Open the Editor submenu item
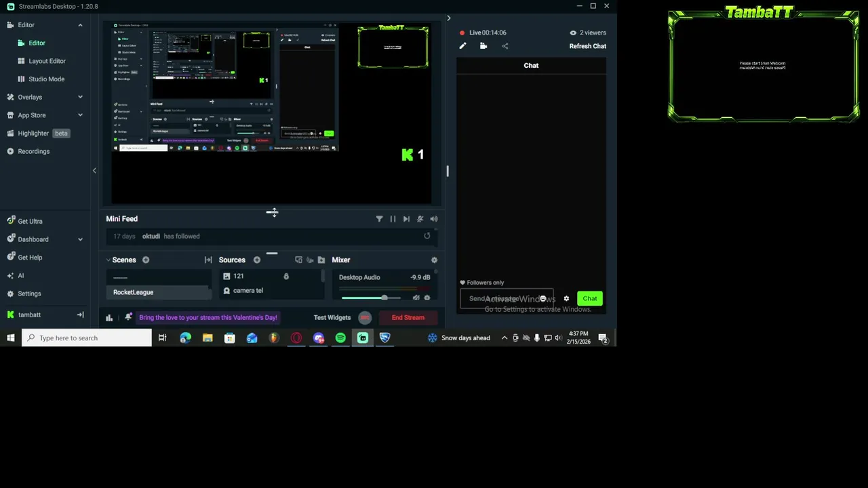 (x=37, y=43)
